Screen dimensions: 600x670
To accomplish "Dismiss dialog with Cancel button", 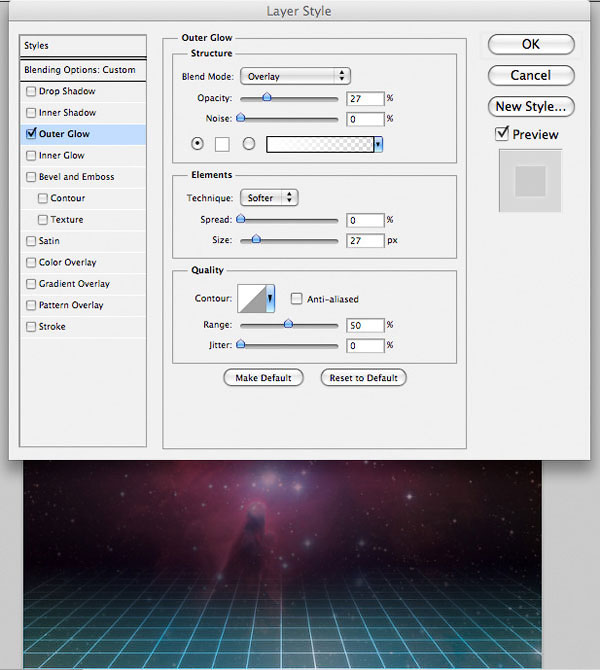I will click(x=531, y=76).
